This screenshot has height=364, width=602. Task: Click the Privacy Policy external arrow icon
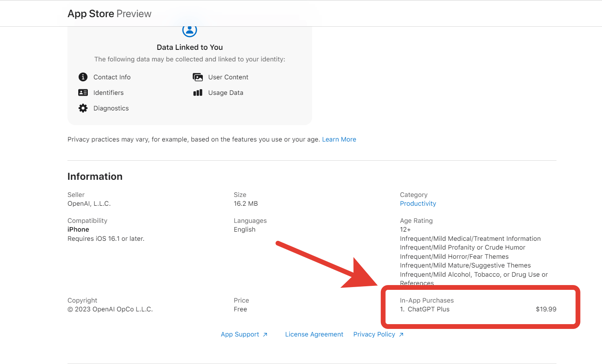401,334
